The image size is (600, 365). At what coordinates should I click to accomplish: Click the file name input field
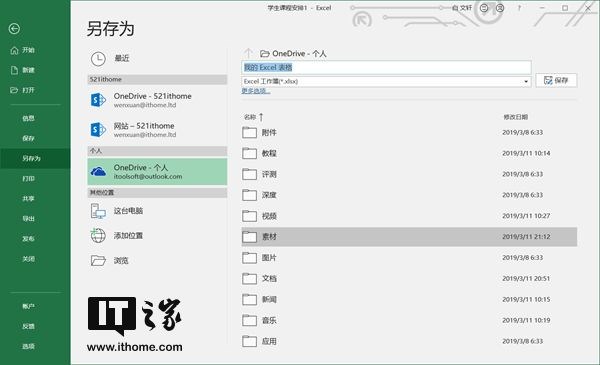pos(386,68)
